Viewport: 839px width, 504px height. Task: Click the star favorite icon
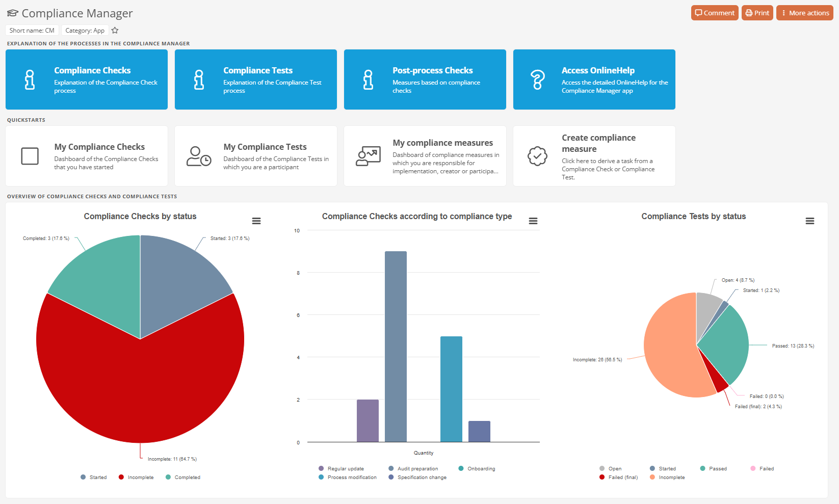pos(115,31)
